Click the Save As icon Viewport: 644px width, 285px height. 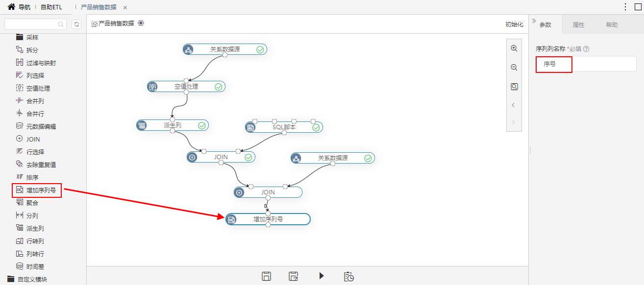[294, 276]
